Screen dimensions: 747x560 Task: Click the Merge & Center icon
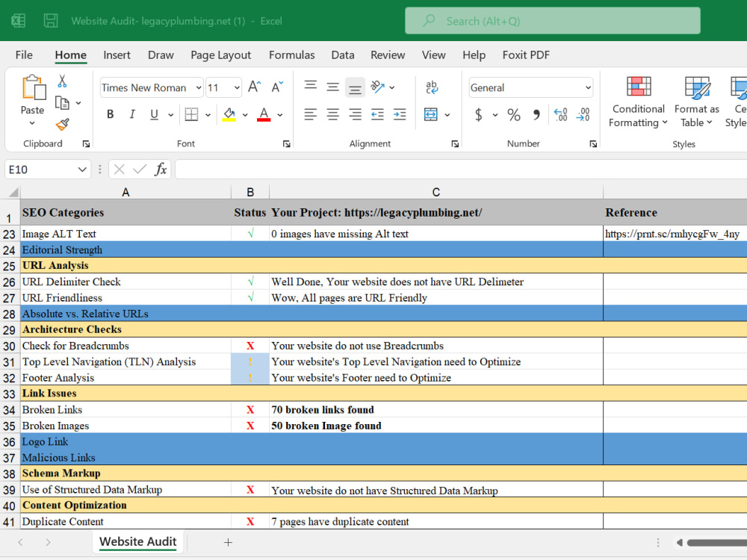tap(431, 114)
